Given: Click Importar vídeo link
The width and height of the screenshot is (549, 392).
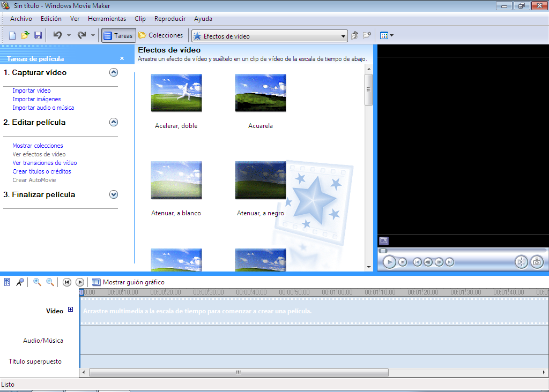Looking at the screenshot, I should [32, 91].
